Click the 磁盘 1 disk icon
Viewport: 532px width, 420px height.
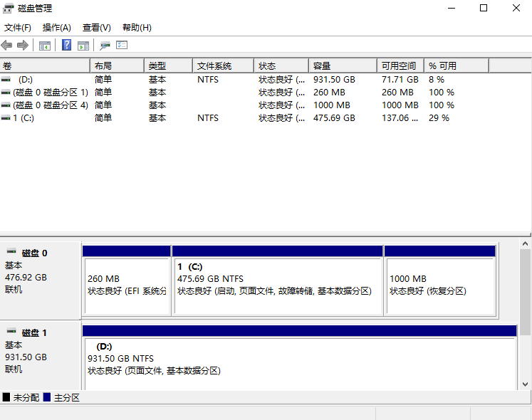pyautogui.click(x=11, y=331)
